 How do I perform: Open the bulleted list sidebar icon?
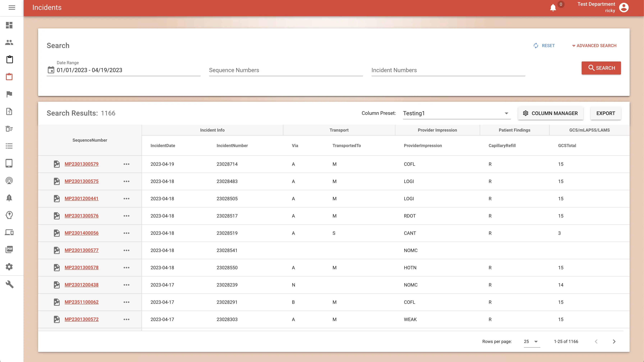tap(9, 146)
